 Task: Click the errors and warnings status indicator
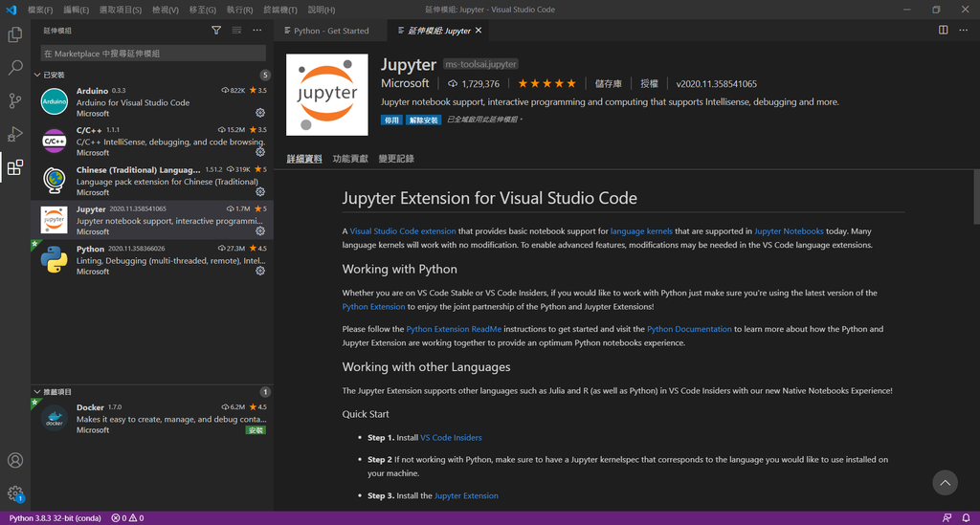click(x=127, y=518)
